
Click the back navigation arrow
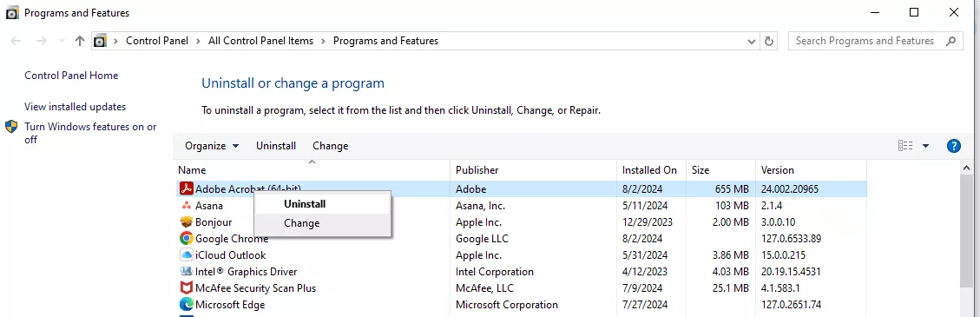pos(16,42)
